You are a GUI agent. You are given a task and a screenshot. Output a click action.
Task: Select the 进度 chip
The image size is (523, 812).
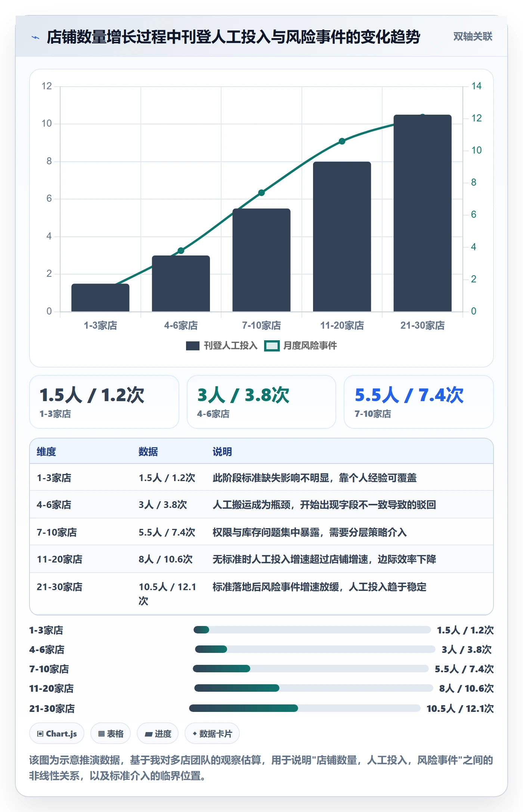[158, 734]
